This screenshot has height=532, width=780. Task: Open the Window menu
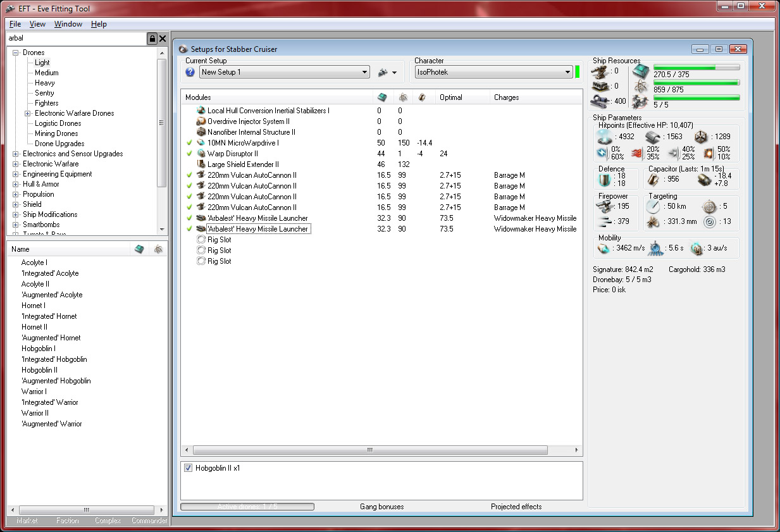coord(68,24)
